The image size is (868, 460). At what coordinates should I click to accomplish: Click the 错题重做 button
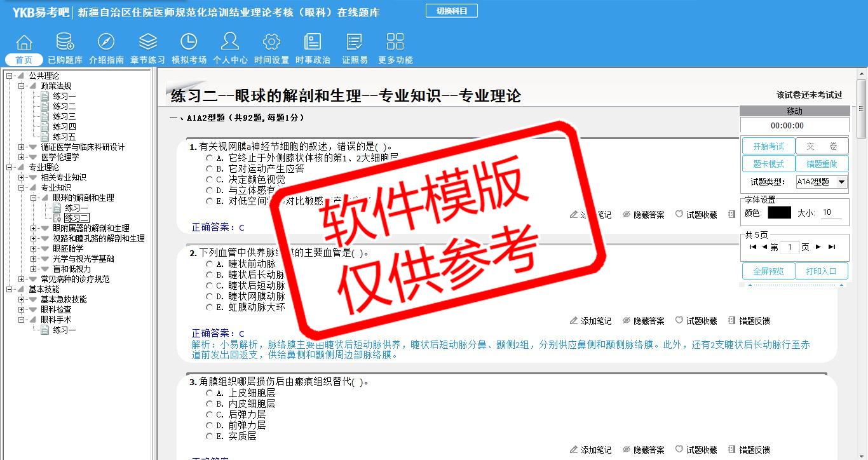click(822, 164)
